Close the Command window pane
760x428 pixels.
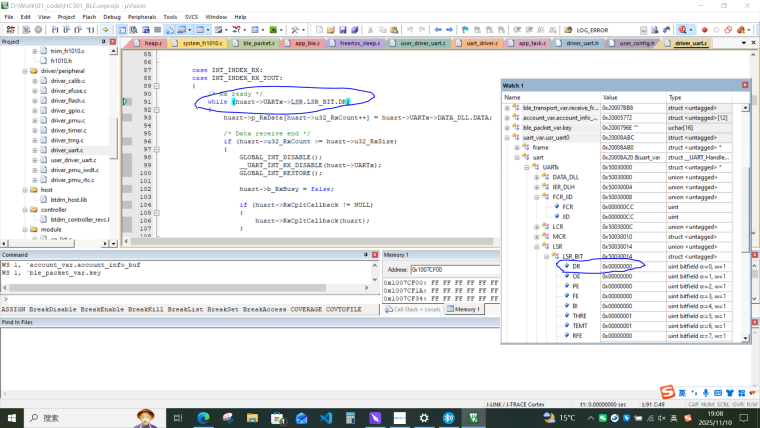pos(373,255)
